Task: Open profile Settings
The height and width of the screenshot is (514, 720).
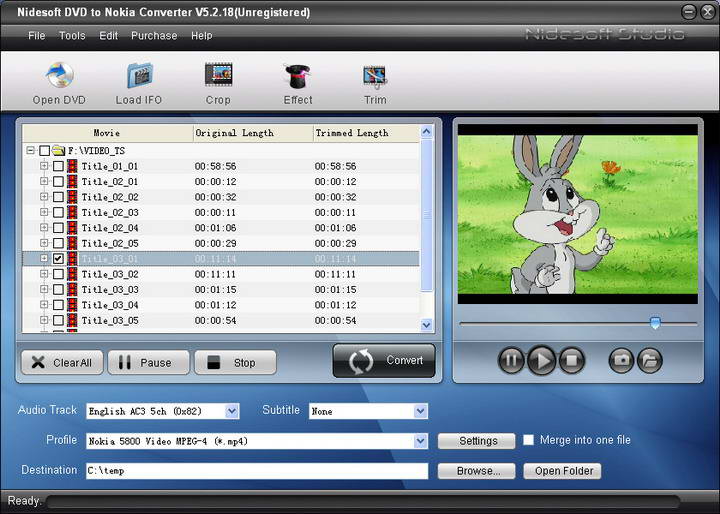Action: (x=476, y=441)
